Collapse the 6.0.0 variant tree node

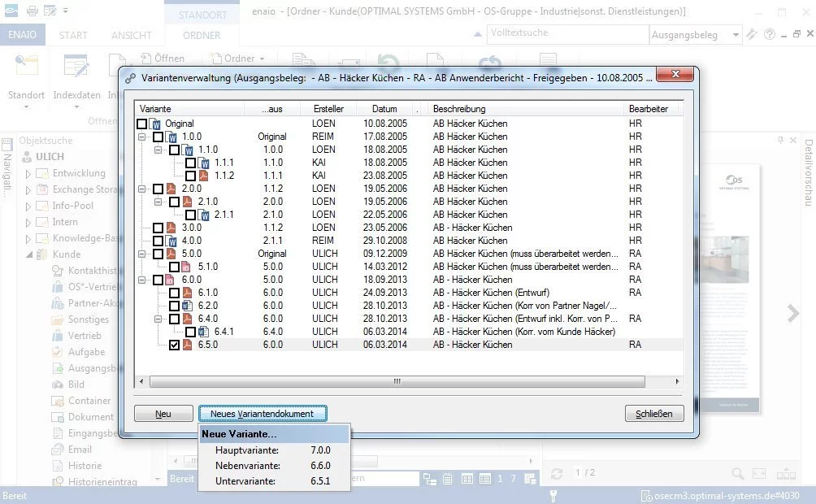pyautogui.click(x=141, y=280)
